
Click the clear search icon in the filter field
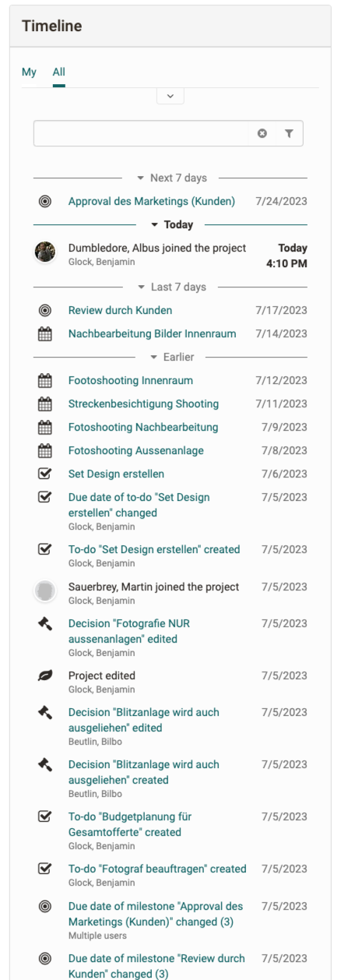[262, 134]
